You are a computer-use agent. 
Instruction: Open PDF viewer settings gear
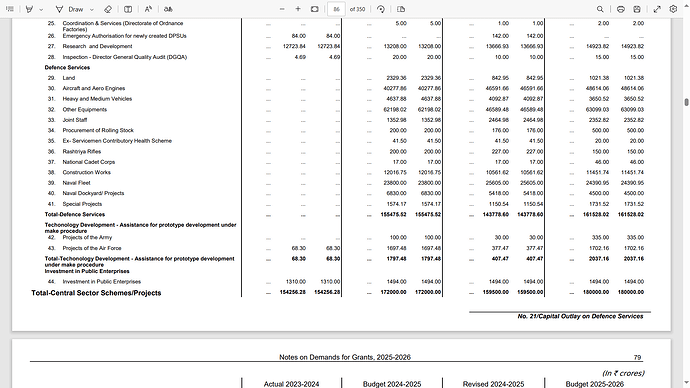(673, 9)
